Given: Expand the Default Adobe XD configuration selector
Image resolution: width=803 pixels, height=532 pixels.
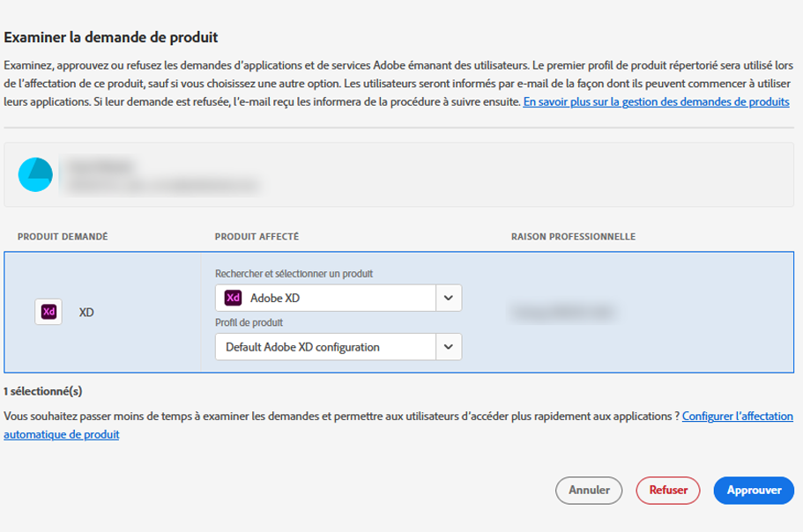Looking at the screenshot, I should coord(450,346).
